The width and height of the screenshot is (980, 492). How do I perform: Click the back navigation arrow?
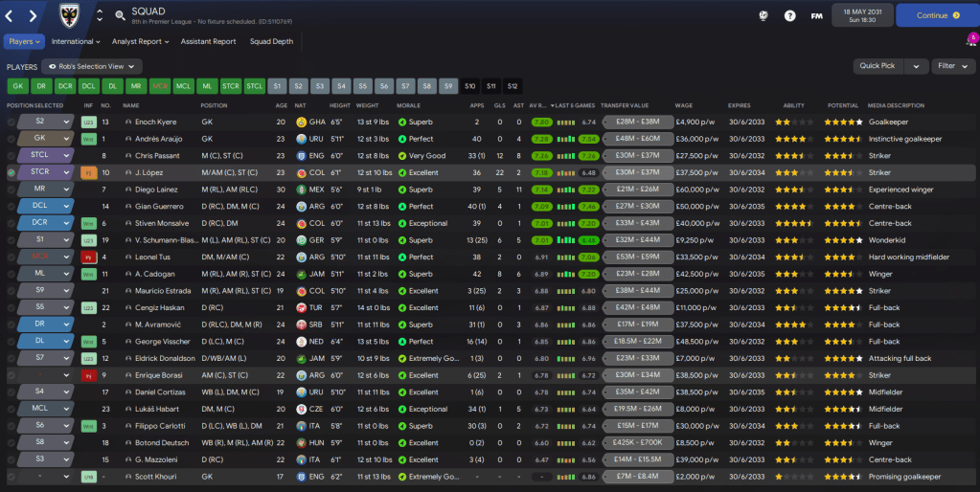pyautogui.click(x=11, y=15)
